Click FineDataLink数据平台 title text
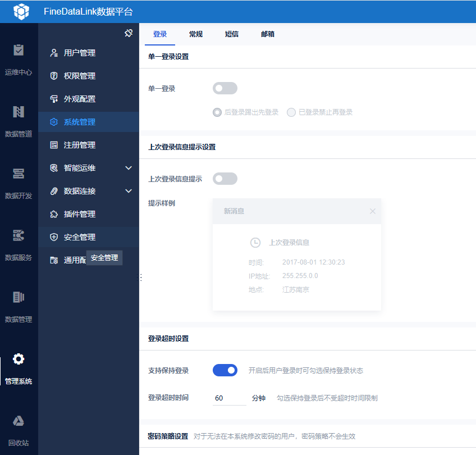This screenshot has width=476, height=455. (x=88, y=12)
